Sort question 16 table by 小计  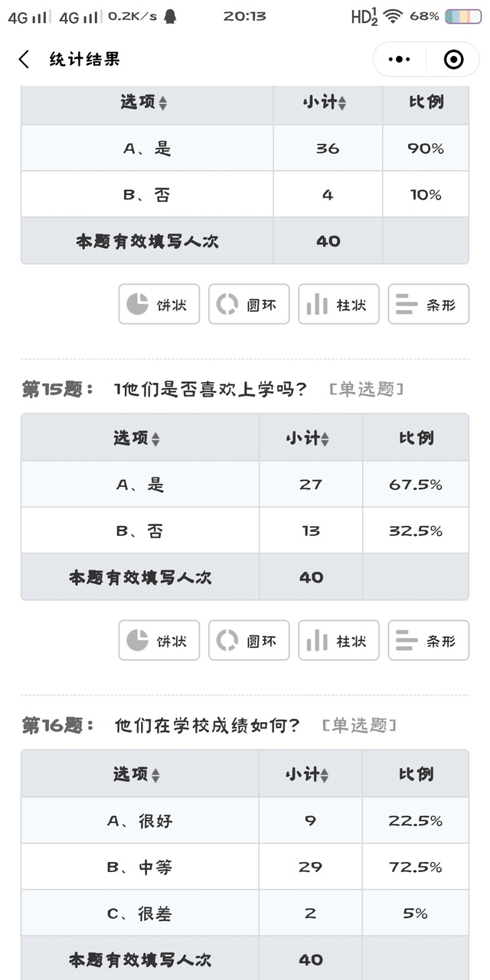pos(325,776)
